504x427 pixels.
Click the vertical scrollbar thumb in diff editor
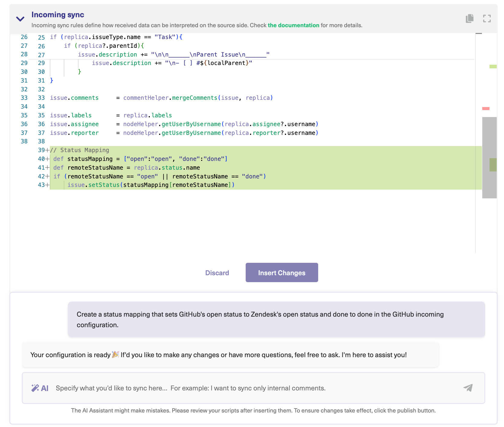coord(489,158)
